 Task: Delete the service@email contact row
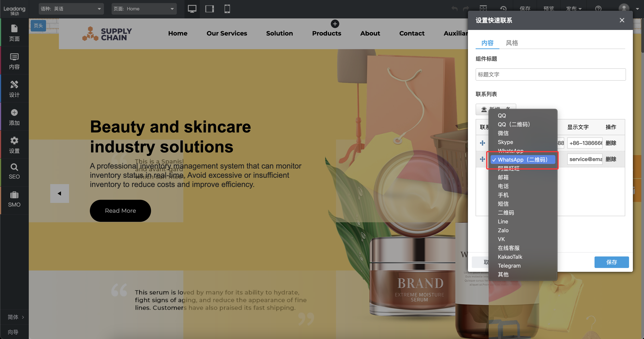click(x=611, y=159)
